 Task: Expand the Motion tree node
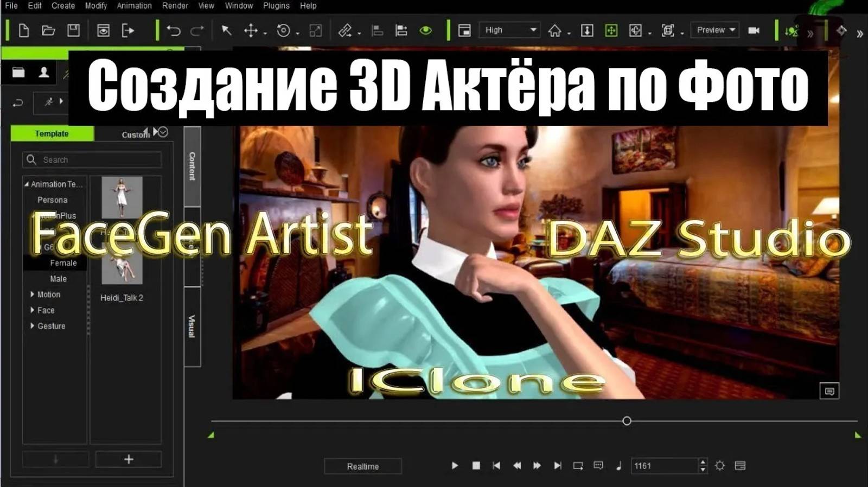pyautogui.click(x=32, y=294)
